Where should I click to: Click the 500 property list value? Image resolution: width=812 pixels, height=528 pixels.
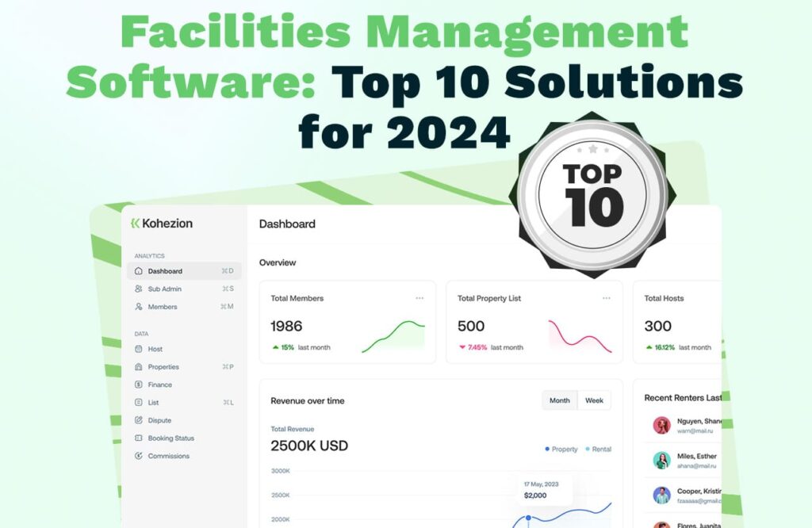pyautogui.click(x=471, y=326)
